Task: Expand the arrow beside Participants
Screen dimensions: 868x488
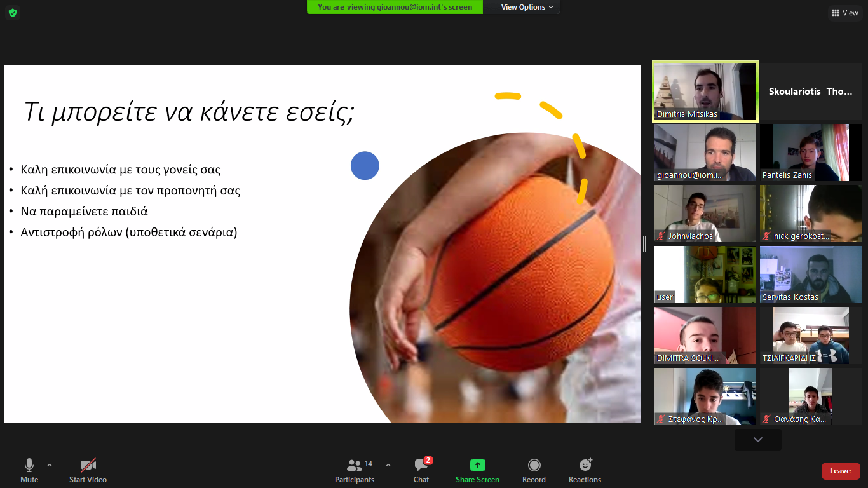Action: point(388,465)
